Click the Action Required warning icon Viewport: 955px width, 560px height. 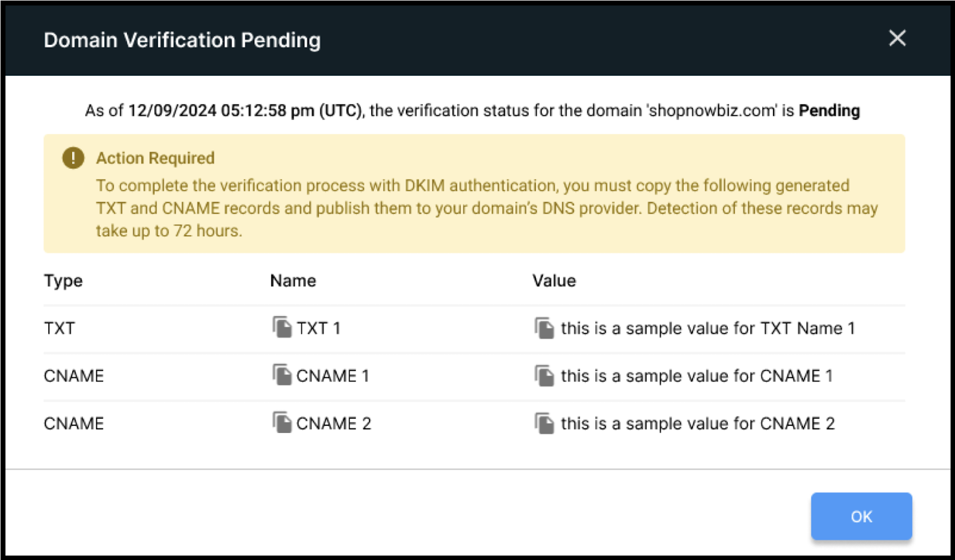73,158
